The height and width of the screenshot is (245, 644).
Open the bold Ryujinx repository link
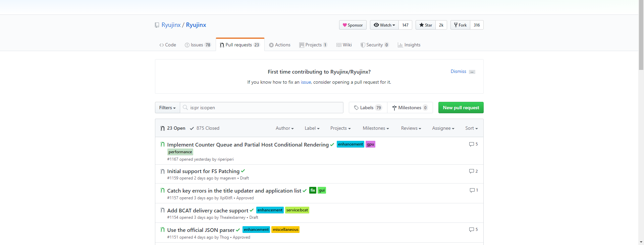(x=196, y=25)
